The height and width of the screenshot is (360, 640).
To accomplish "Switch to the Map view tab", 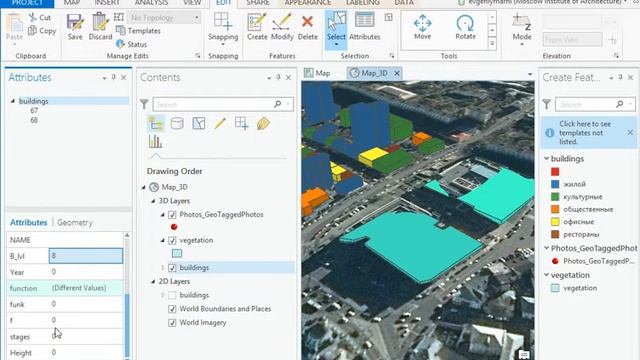I will pos(317,73).
